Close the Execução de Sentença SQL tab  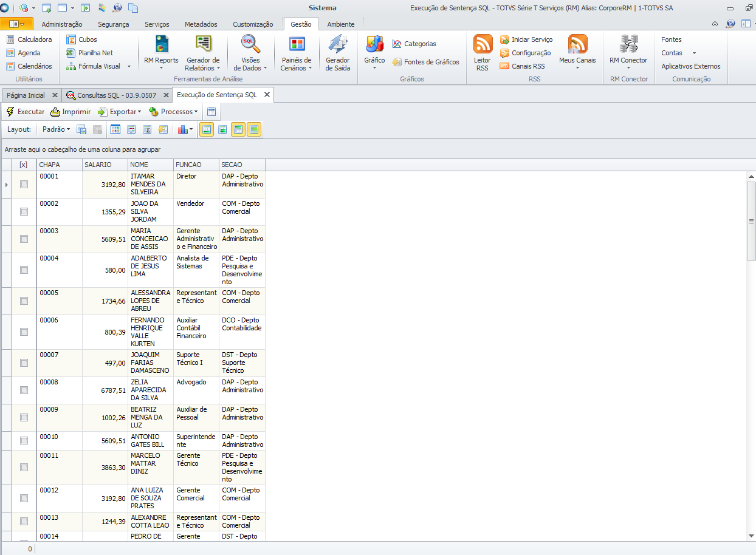click(266, 95)
